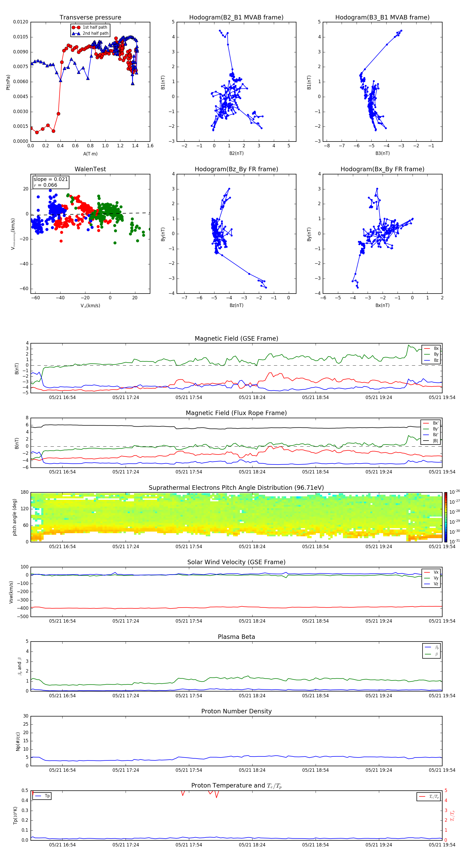Viewport: 473px width, 868px height.
Task: Click the '2nd half path' legend entry
Action: (90, 33)
